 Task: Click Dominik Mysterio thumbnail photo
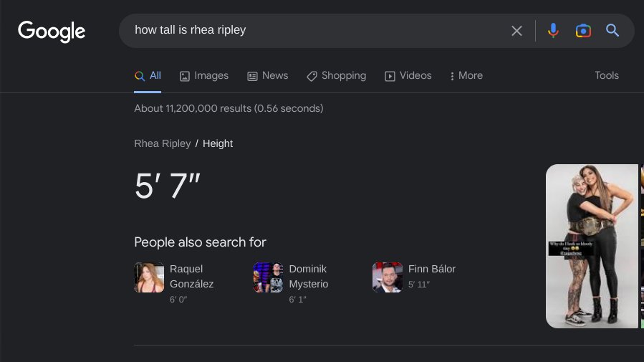[268, 277]
